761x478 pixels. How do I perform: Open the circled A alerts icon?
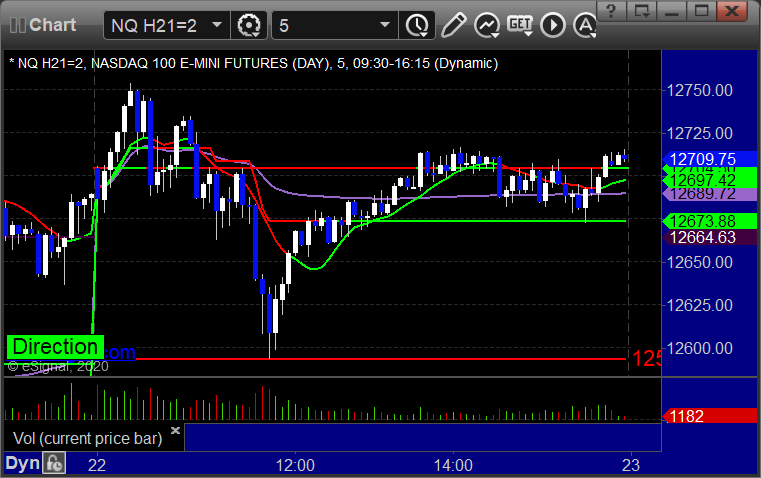coord(585,25)
